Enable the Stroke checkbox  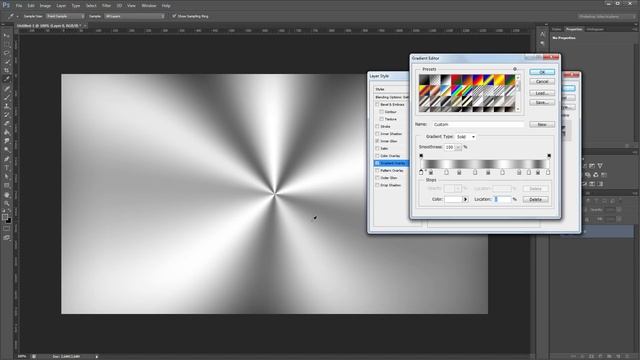pyautogui.click(x=377, y=127)
